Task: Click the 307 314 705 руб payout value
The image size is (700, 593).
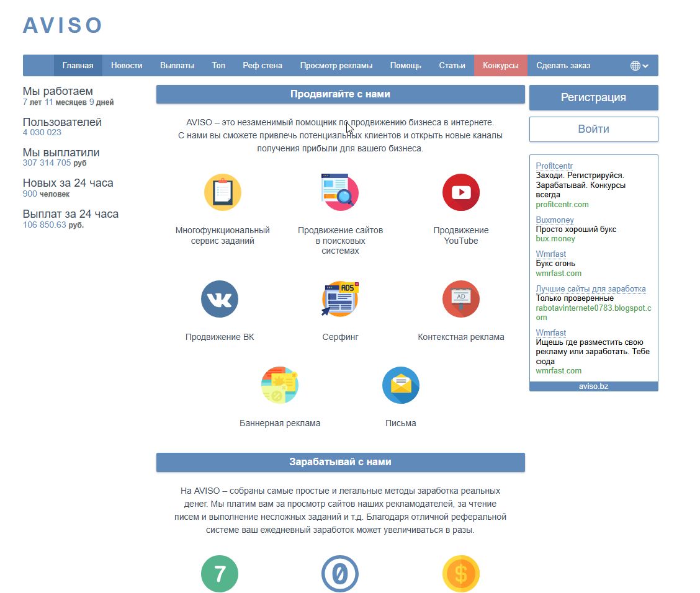Action: [55, 163]
